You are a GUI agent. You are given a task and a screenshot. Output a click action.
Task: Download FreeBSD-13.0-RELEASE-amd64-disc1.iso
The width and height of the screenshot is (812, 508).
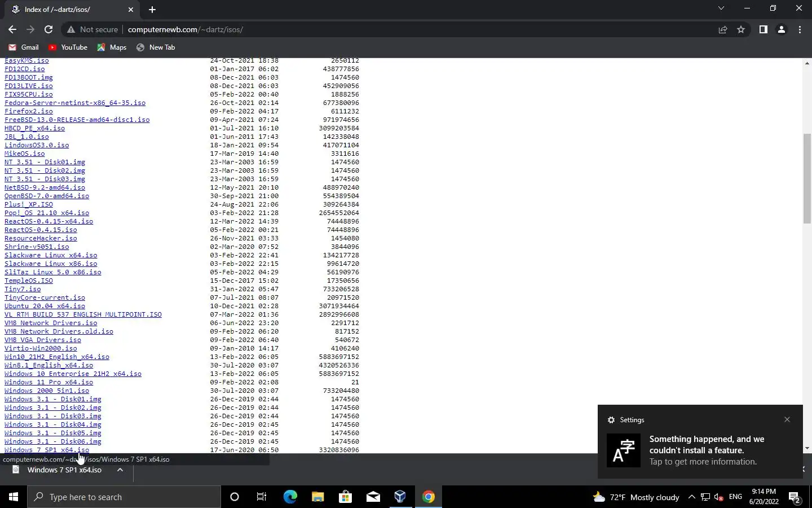point(77,120)
